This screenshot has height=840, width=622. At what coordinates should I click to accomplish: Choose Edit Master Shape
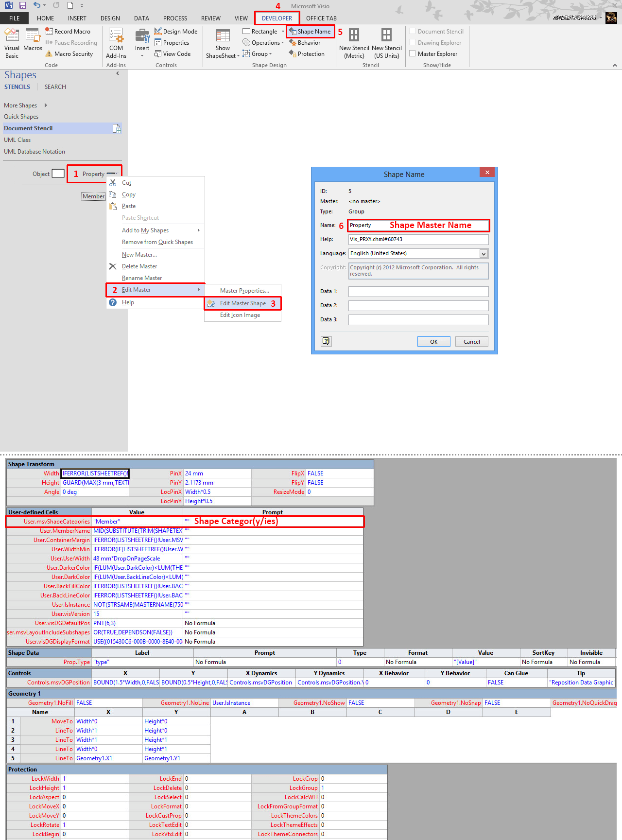[242, 303]
